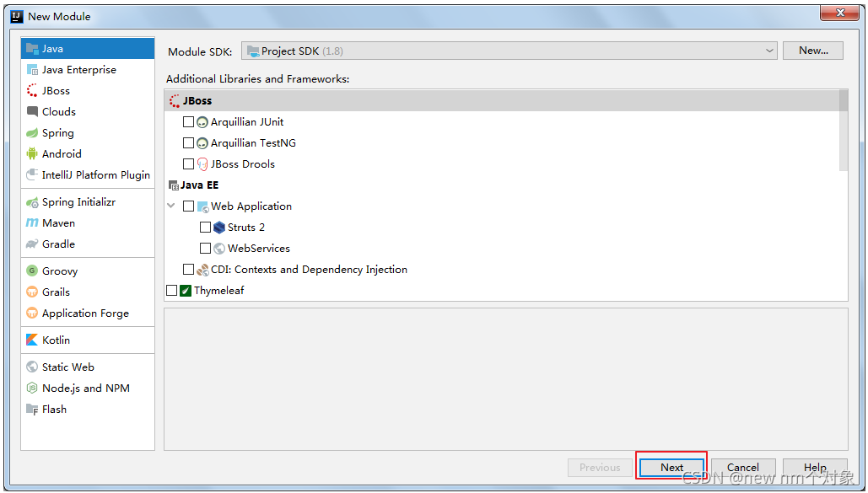Enable the Arquillian JUnit checkbox

188,121
